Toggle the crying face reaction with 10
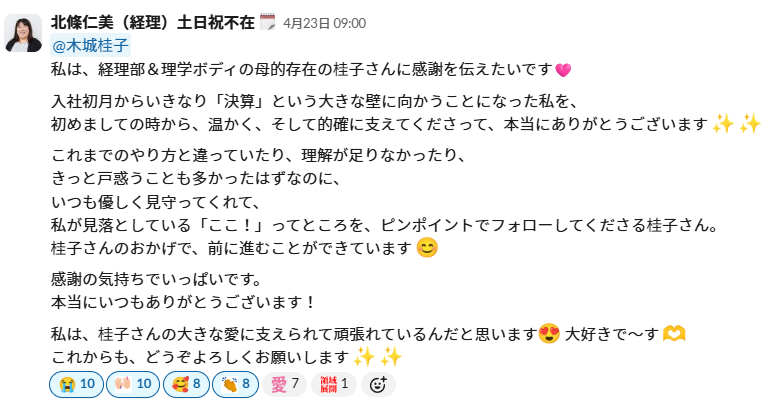Screen dimensions: 779x400 click(77, 385)
